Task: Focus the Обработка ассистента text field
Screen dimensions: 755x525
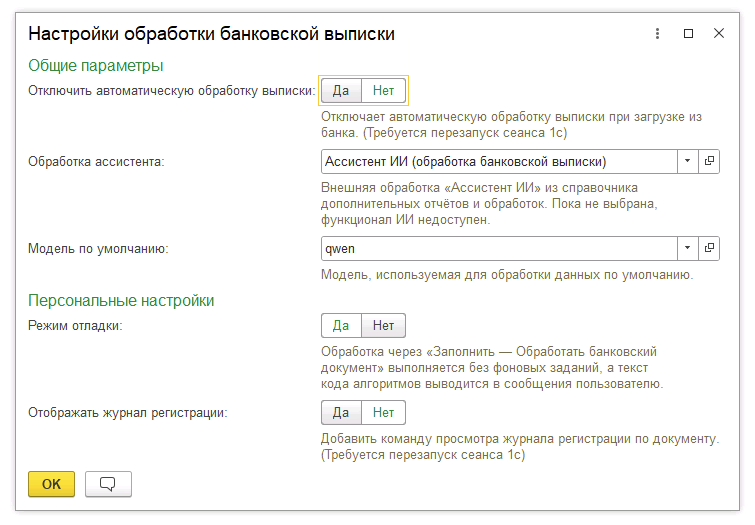Action: [499, 161]
